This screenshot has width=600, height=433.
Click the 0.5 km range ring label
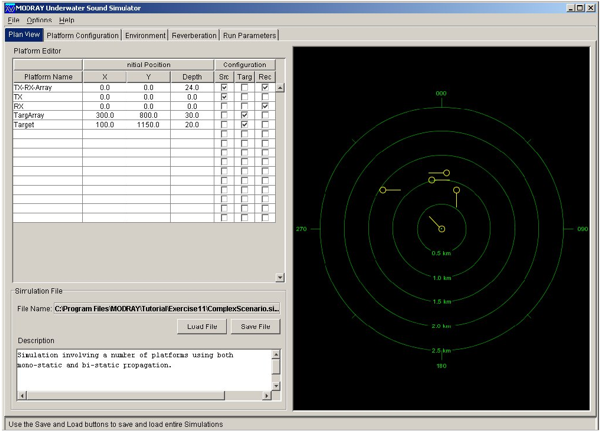point(441,253)
